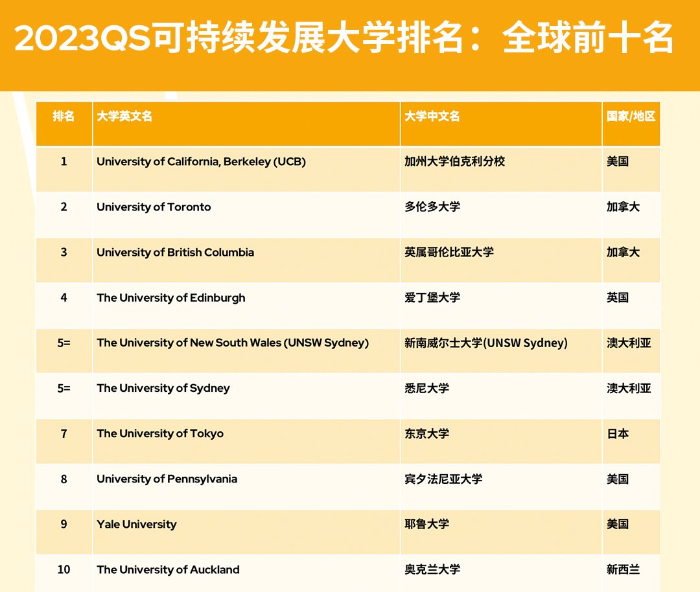Click University of British Columbia
Image resolution: width=700 pixels, height=592 pixels.
tap(174, 252)
